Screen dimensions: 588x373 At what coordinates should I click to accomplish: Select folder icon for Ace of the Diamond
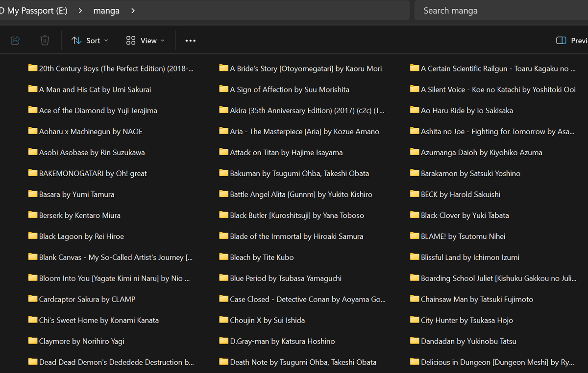(33, 110)
